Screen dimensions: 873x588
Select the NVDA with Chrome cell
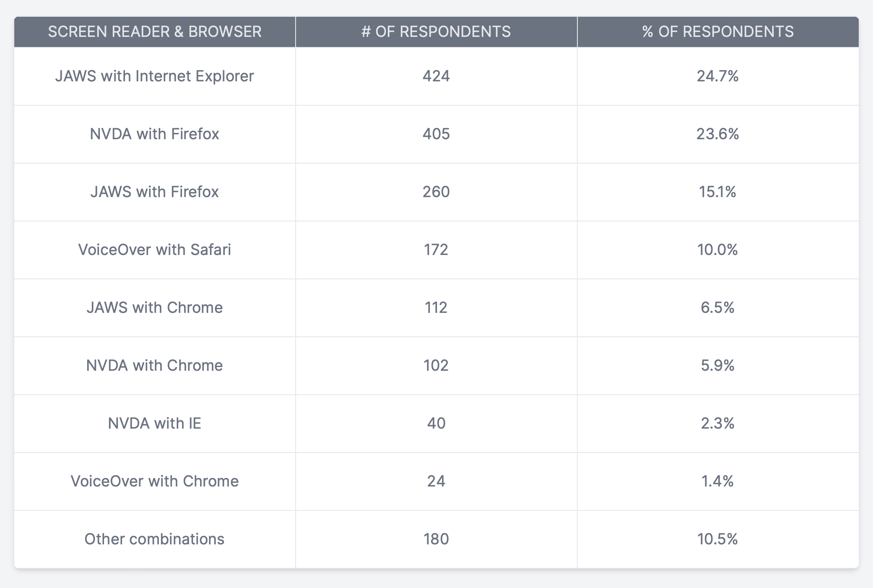[x=155, y=366]
